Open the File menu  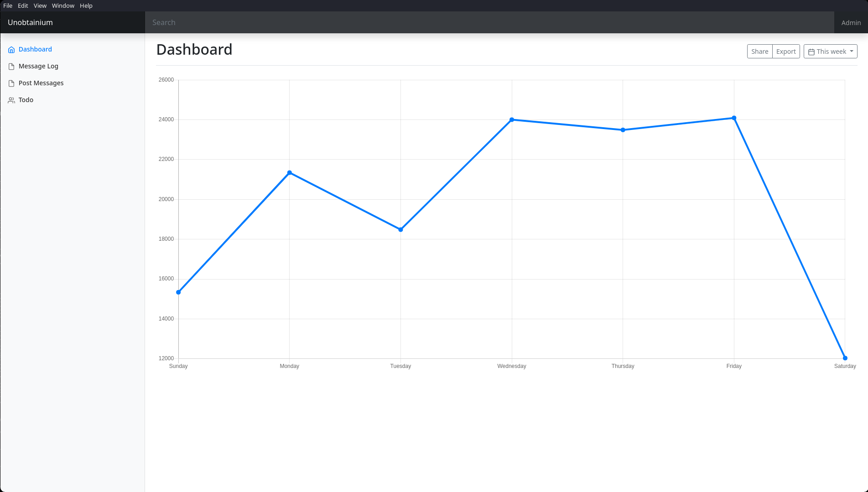tap(8, 5)
